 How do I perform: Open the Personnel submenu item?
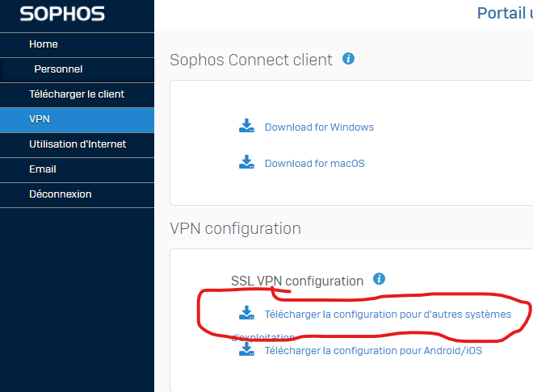(77, 69)
